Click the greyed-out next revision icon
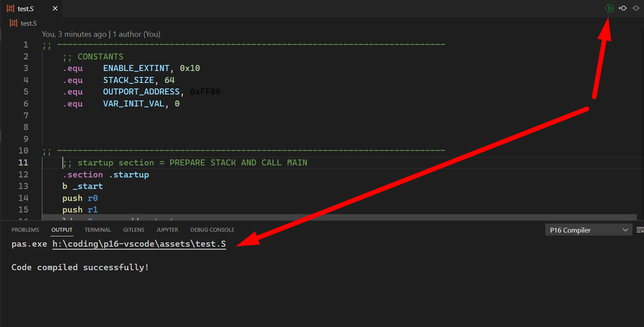Image resolution: width=644 pixels, height=327 pixels. (636, 8)
